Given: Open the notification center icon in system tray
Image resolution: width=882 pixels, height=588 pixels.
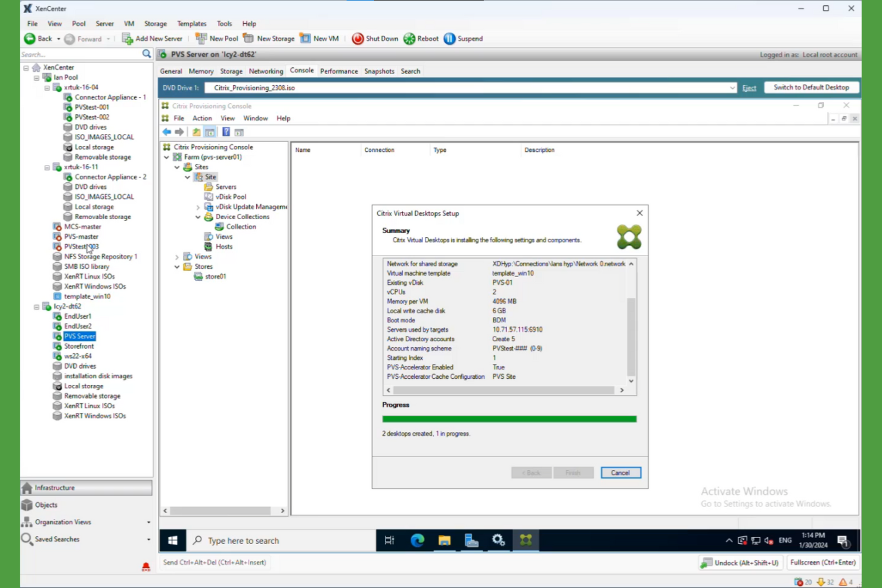Looking at the screenshot, I should [x=843, y=541].
